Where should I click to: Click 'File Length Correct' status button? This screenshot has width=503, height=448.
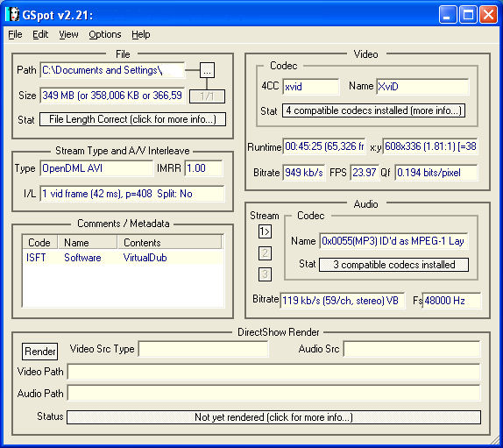tap(132, 119)
